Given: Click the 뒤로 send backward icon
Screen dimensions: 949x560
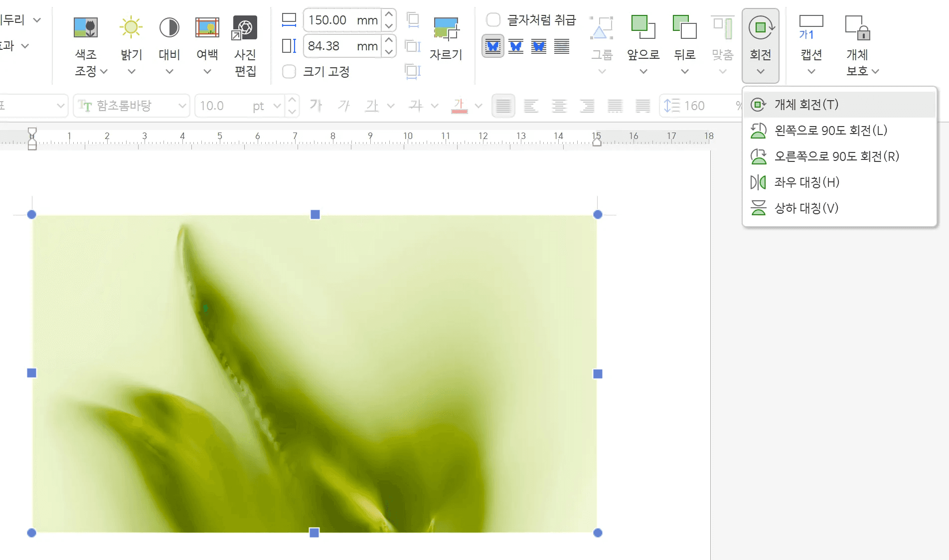Looking at the screenshot, I should tap(685, 27).
